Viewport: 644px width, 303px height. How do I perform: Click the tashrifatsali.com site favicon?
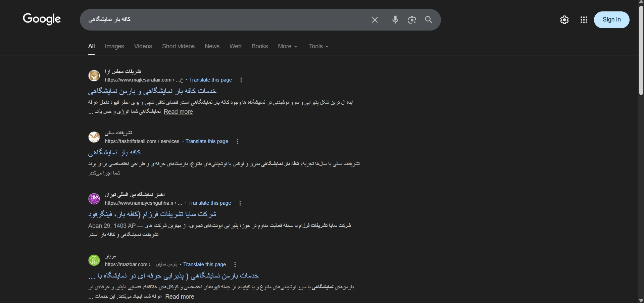pyautogui.click(x=94, y=137)
